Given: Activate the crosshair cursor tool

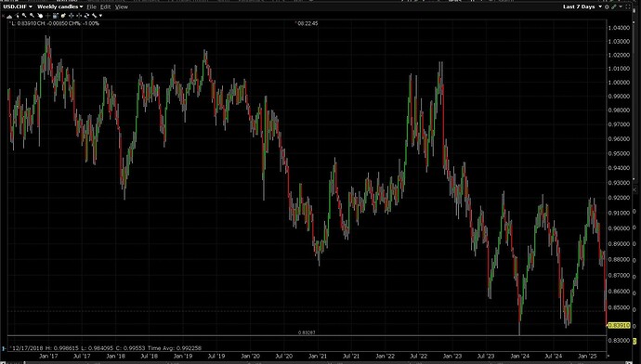Looking at the screenshot, I should click(x=47, y=16).
